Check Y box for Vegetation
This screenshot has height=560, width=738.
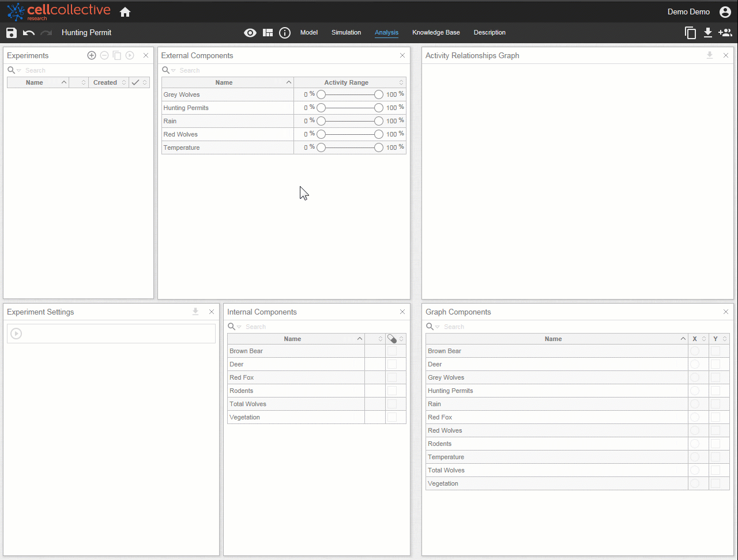716,483
